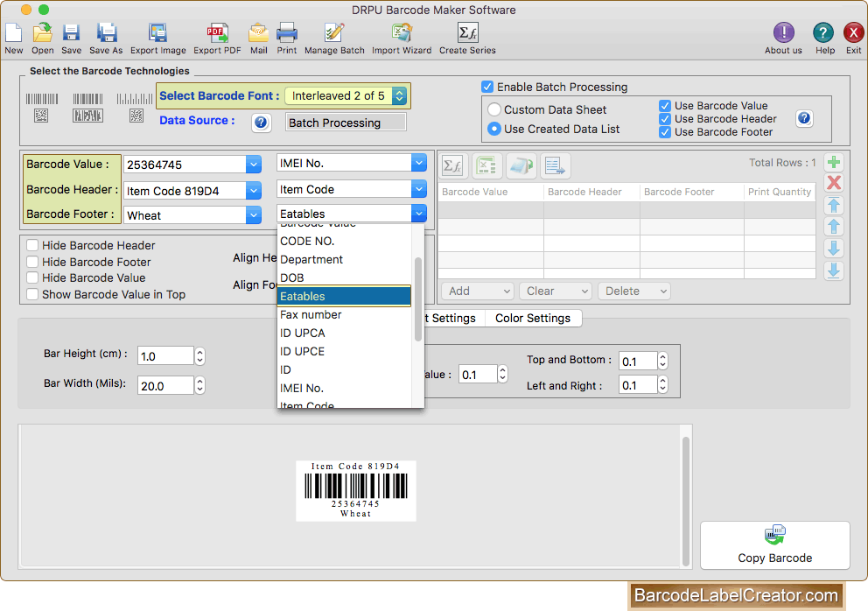Image resolution: width=868 pixels, height=611 pixels.
Task: Click the sigma function icon above table
Action: pyautogui.click(x=453, y=165)
